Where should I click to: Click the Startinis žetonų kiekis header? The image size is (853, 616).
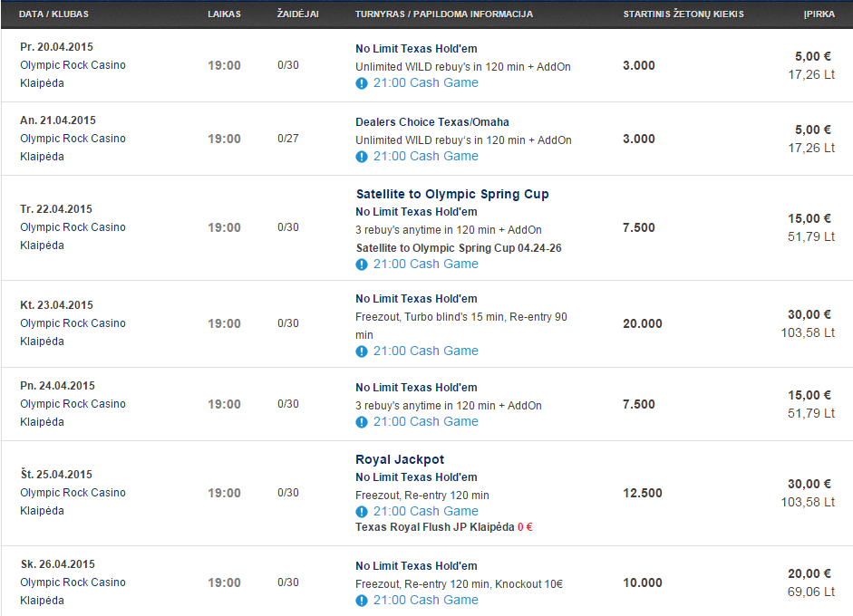coord(683,14)
